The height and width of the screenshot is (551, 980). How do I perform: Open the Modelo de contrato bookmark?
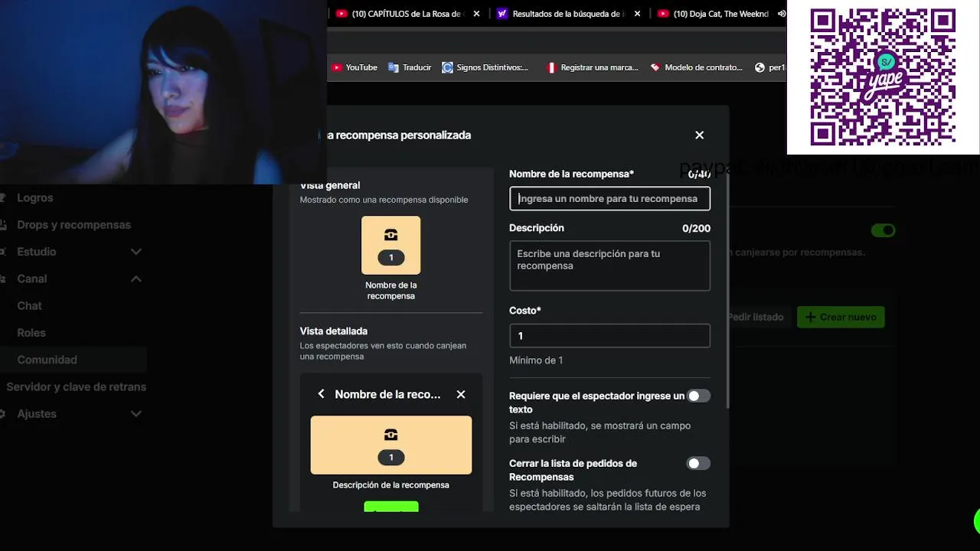click(x=696, y=67)
